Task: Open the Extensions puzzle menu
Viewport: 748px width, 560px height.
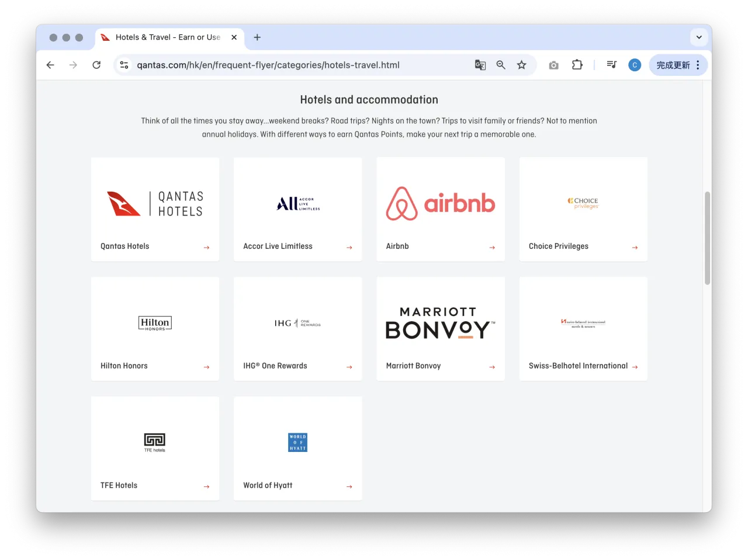Action: click(x=577, y=65)
